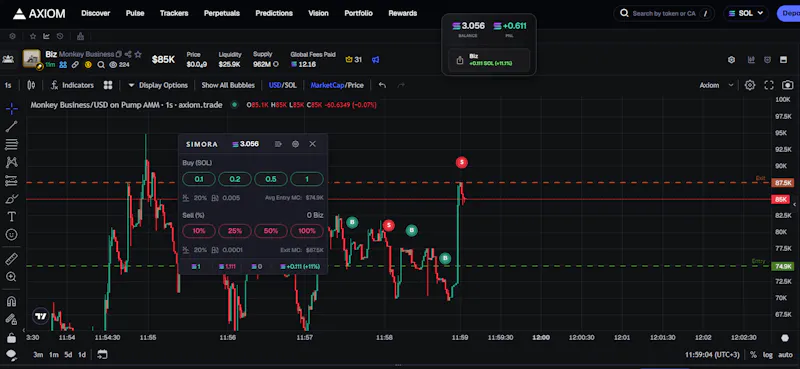Open the Pulse tab
Viewport: 800px width, 369px height.
click(x=135, y=13)
